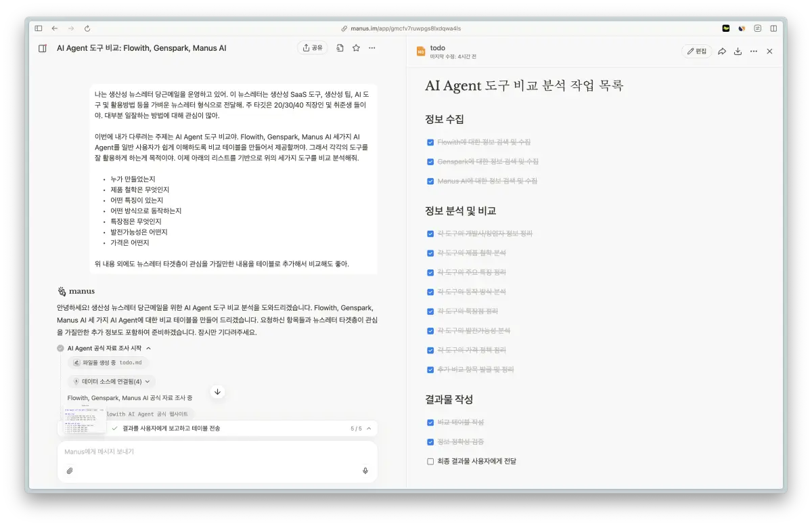
Task: Reload the page with the refresh icon
Action: point(87,28)
